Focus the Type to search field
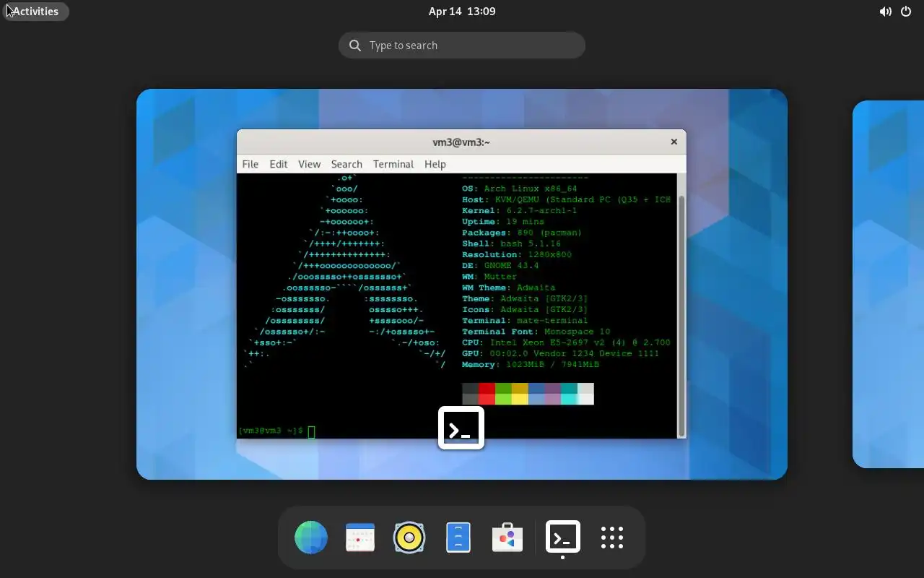This screenshot has width=924, height=578. click(x=462, y=46)
